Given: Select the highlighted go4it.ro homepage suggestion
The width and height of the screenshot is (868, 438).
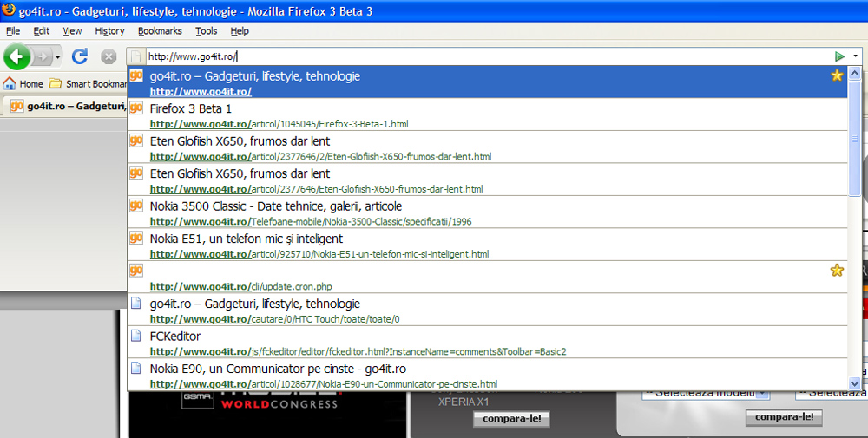Looking at the screenshot, I should tap(487, 82).
